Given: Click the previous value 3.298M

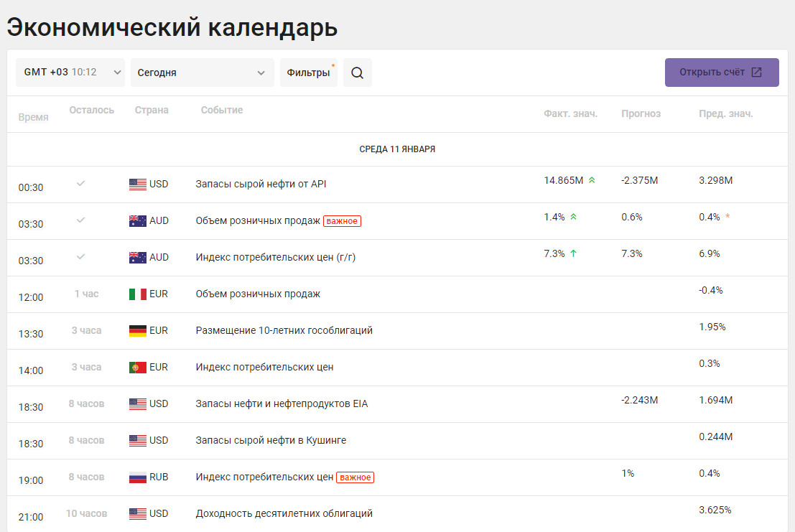Looking at the screenshot, I should coord(715,180).
